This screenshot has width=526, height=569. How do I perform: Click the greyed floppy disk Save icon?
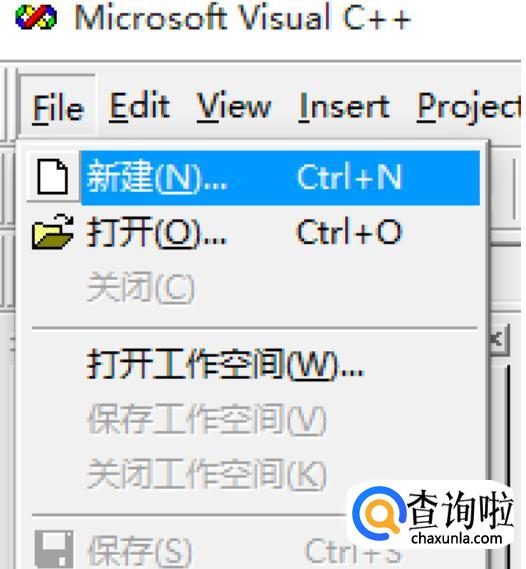[x=54, y=549]
